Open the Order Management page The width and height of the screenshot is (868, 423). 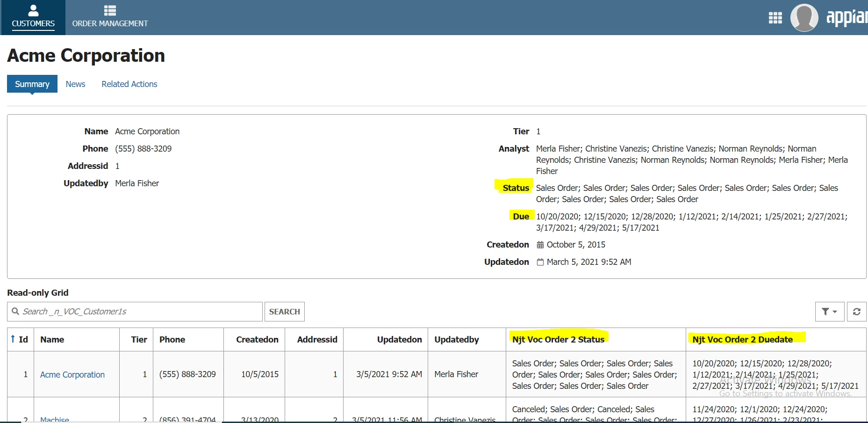coord(110,17)
